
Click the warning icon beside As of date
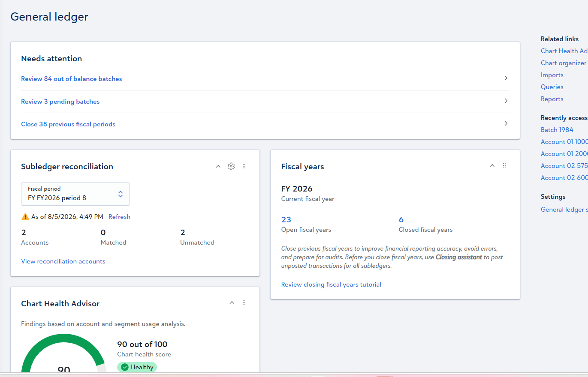tap(25, 217)
